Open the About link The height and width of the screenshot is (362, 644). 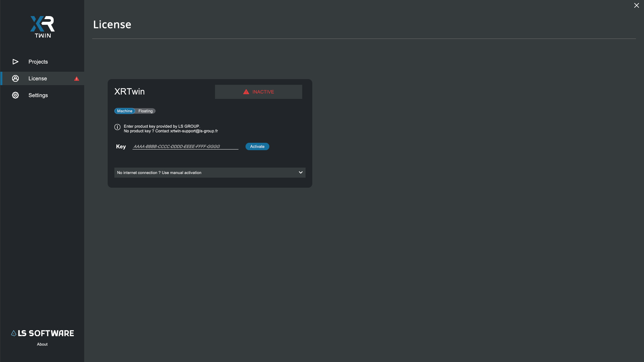[42, 344]
